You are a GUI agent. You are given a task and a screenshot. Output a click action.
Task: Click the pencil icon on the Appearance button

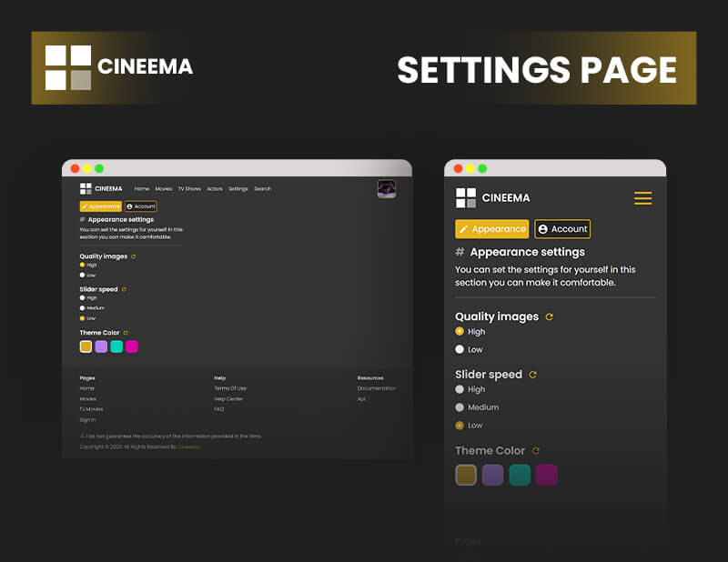84,206
